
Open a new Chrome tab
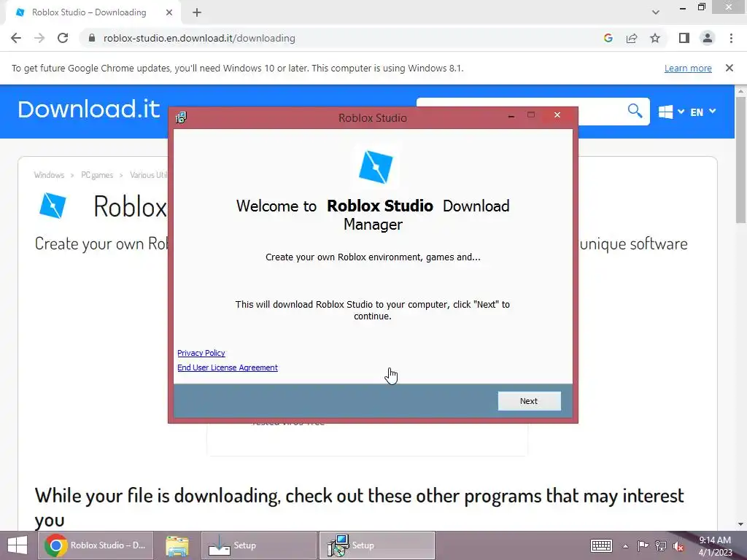pos(197,12)
